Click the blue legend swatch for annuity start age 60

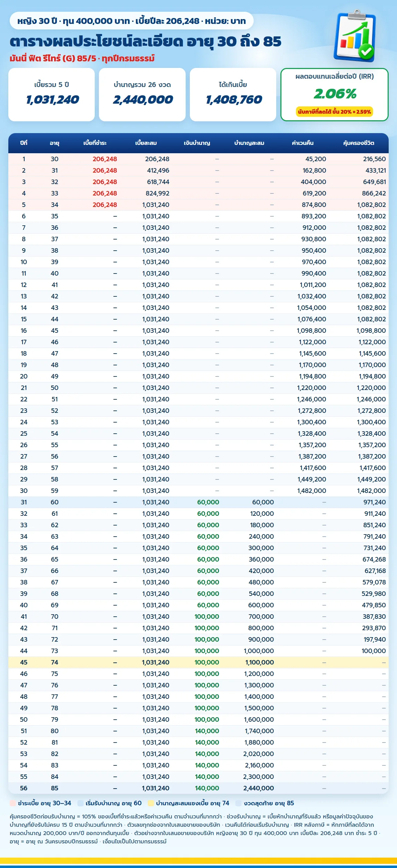pos(81,803)
